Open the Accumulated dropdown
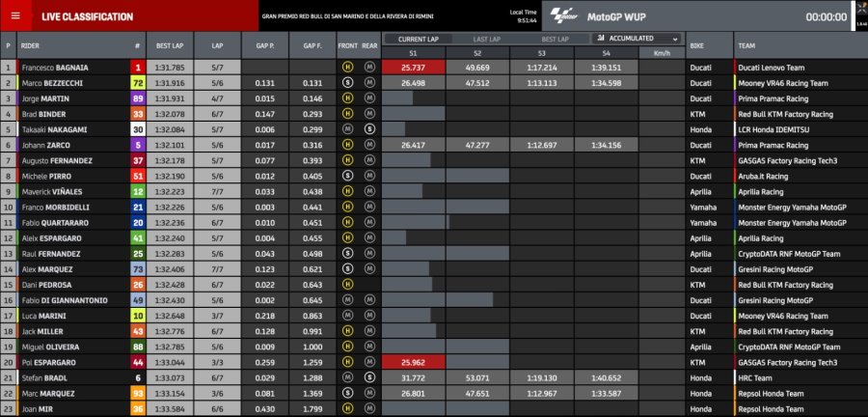 coord(637,39)
